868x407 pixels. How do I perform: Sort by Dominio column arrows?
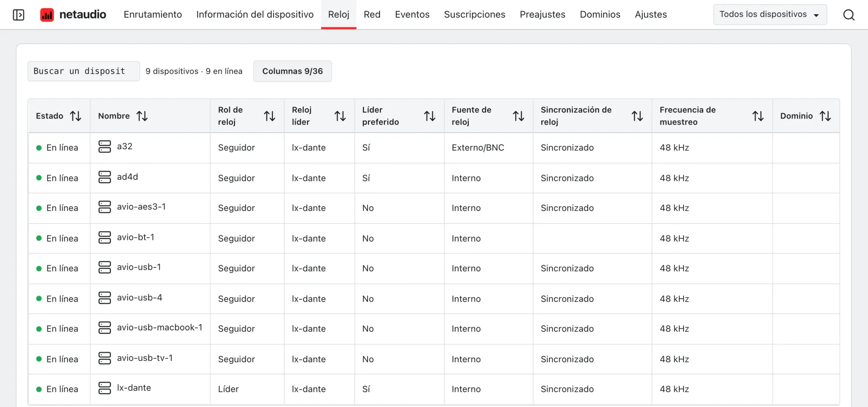pyautogui.click(x=825, y=116)
